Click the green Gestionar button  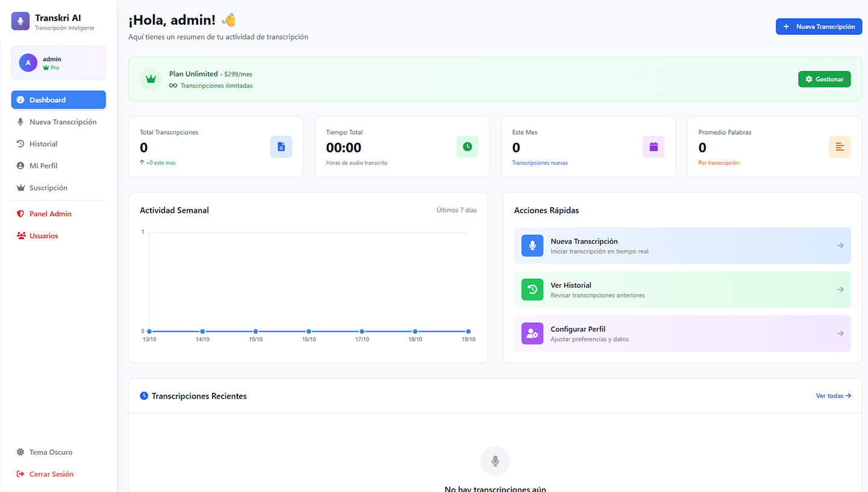(x=824, y=79)
